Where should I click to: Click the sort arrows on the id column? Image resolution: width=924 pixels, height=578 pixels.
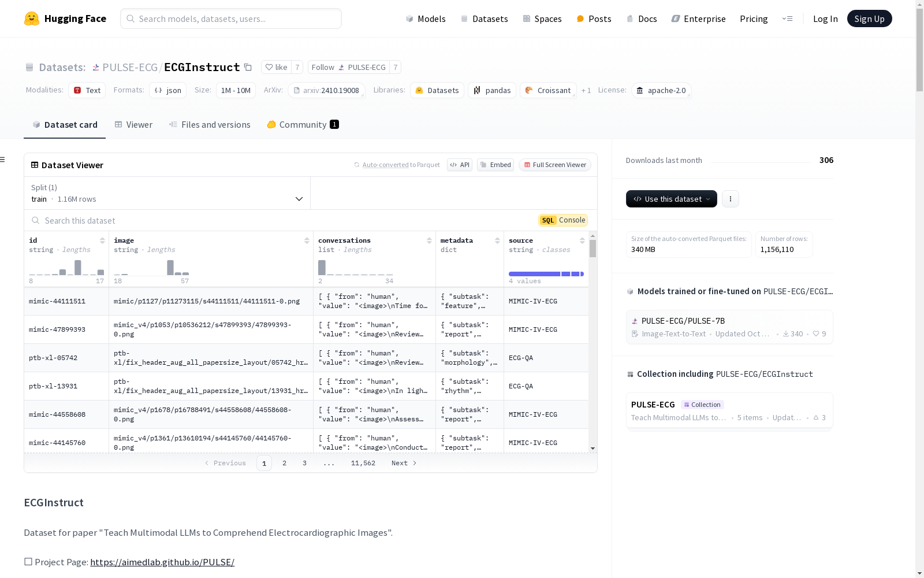click(102, 240)
